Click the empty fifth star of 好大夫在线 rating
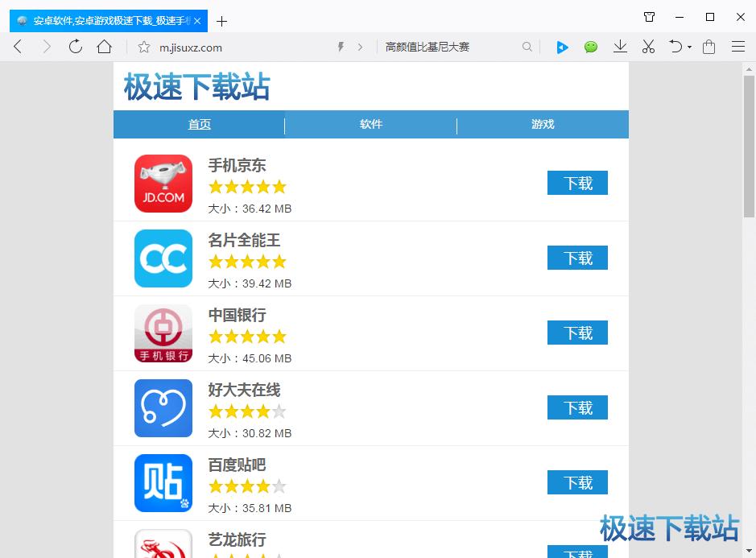756x558 pixels. coord(280,411)
